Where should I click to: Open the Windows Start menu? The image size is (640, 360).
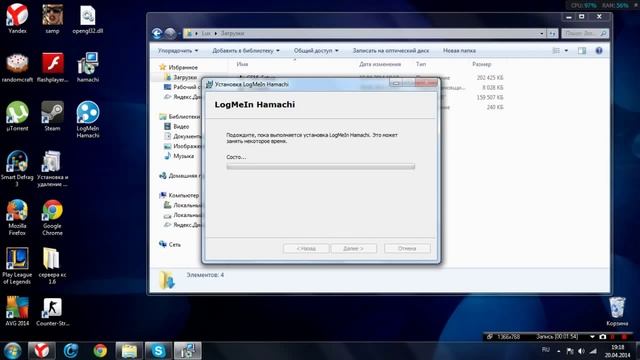point(12,351)
